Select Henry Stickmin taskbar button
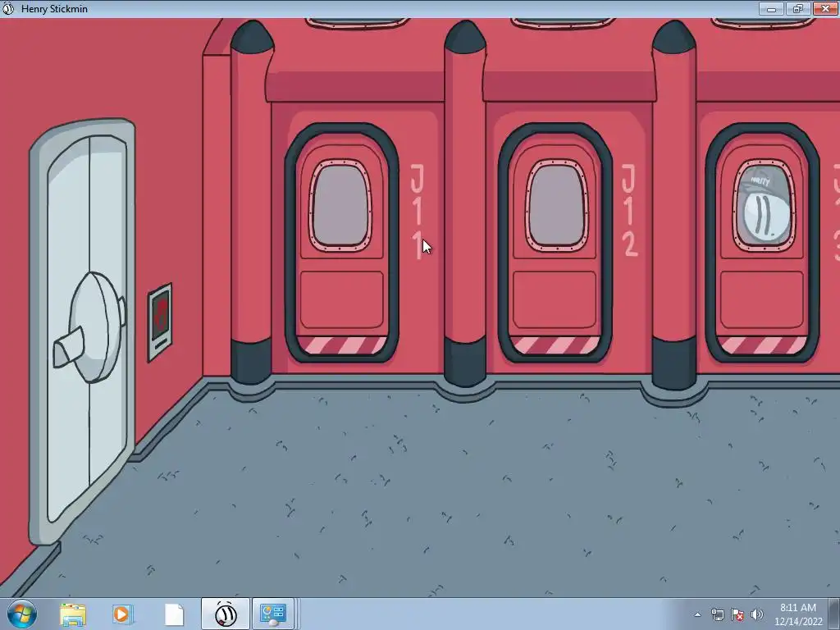The width and height of the screenshot is (840, 630). point(226,614)
